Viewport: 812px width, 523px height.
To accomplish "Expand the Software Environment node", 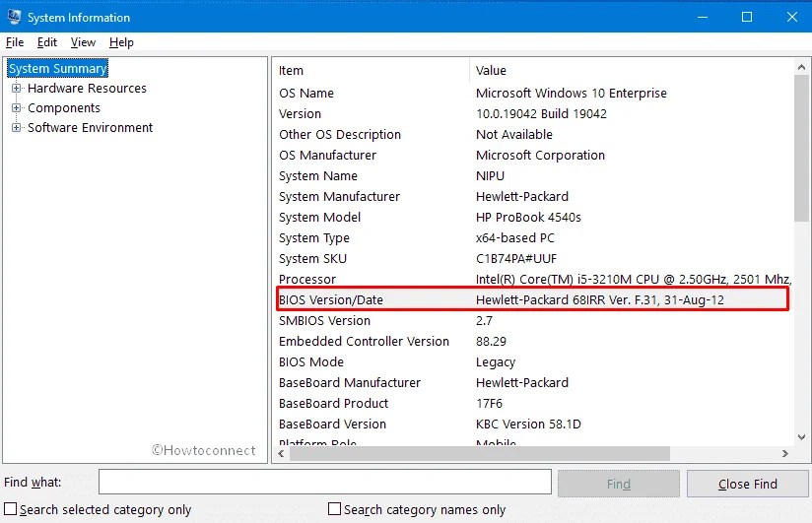I will click(17, 127).
